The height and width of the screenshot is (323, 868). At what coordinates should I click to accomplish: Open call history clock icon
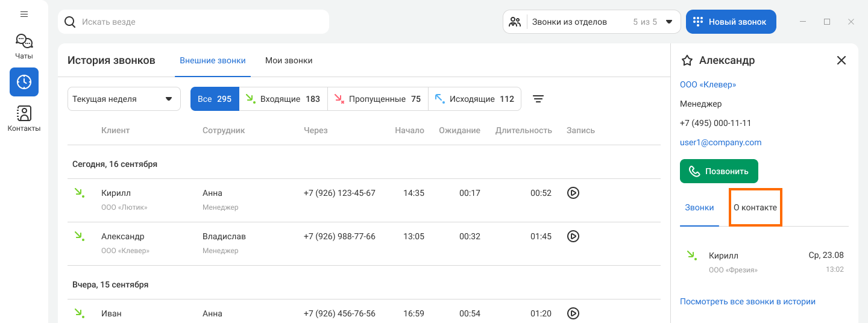[24, 82]
